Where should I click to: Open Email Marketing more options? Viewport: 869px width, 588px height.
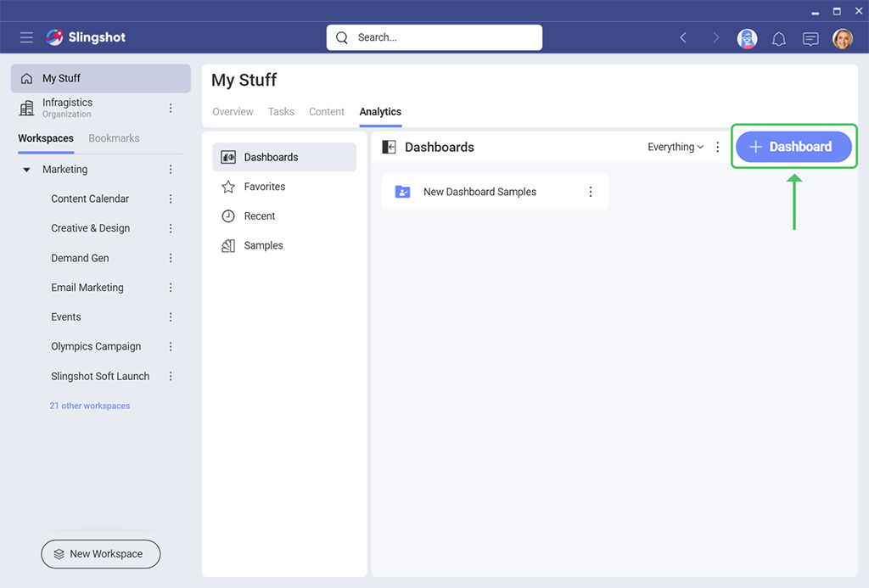click(x=171, y=287)
